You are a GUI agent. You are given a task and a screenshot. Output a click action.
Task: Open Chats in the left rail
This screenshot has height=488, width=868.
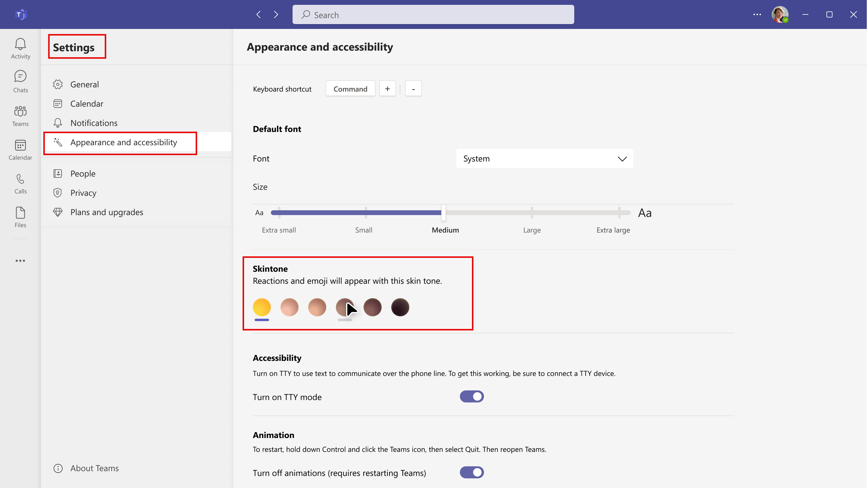tap(20, 81)
